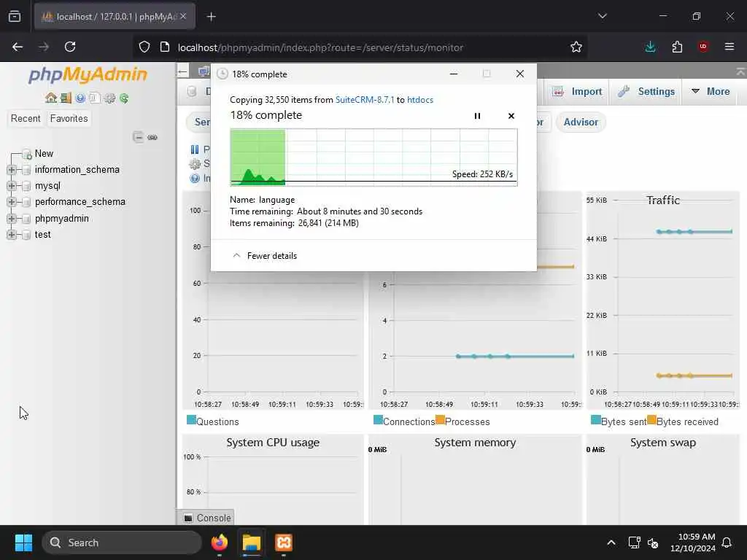Open Firefox downloads panel
This screenshot has height=560, width=747.
point(650,47)
